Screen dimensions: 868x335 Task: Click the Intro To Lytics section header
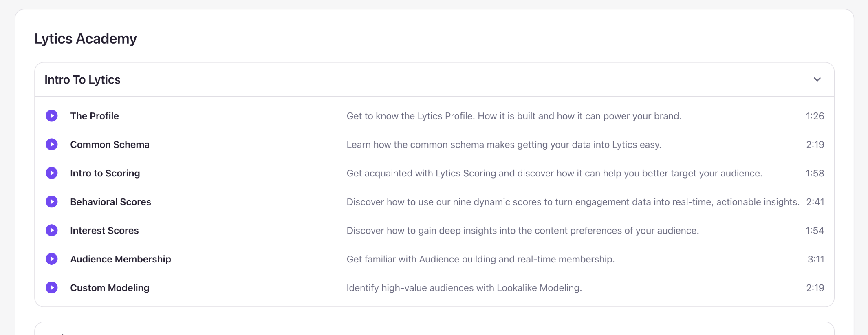434,79
